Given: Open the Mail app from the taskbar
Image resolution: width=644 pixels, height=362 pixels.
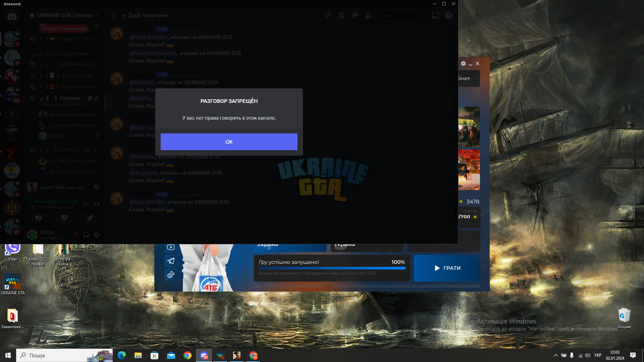Looking at the screenshot, I should tap(171, 355).
